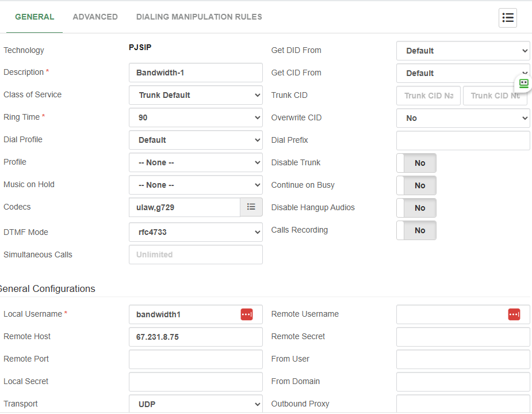Toggle the Disable Hangup Audios switch

click(416, 208)
